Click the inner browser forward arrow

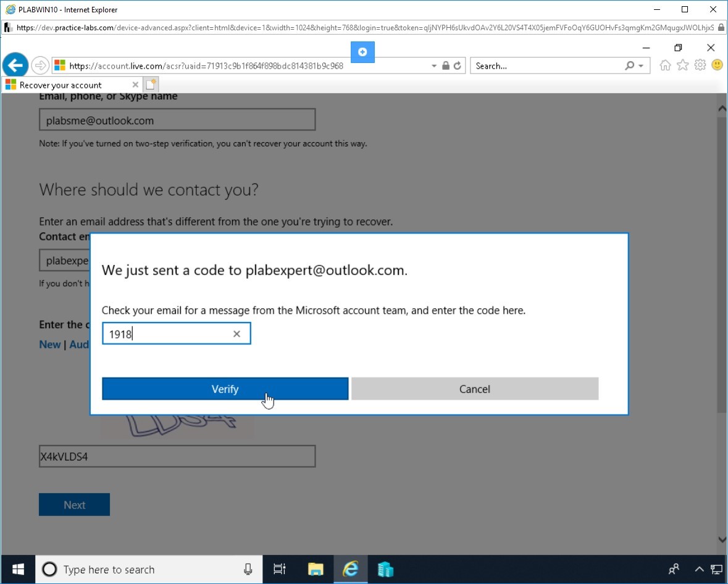40,66
